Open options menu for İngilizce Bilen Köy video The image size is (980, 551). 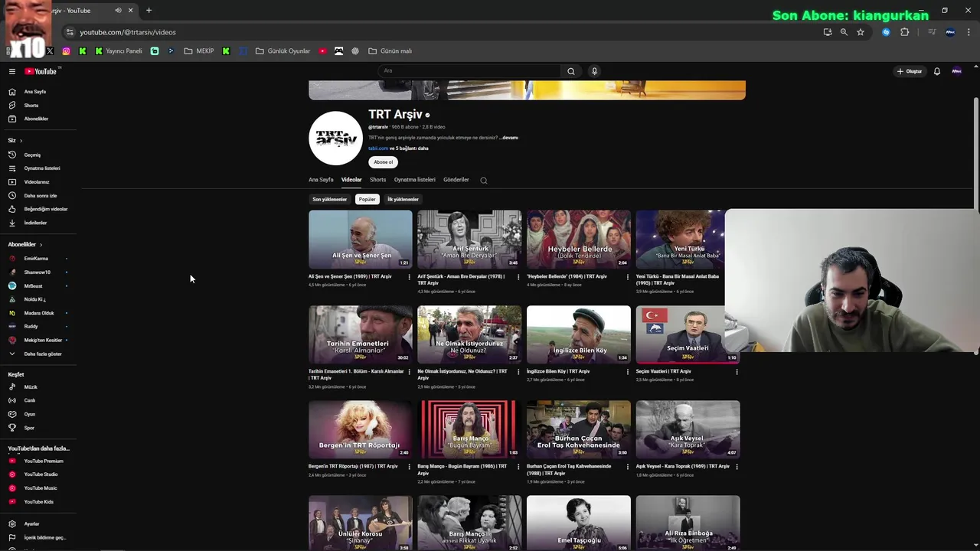(x=628, y=372)
